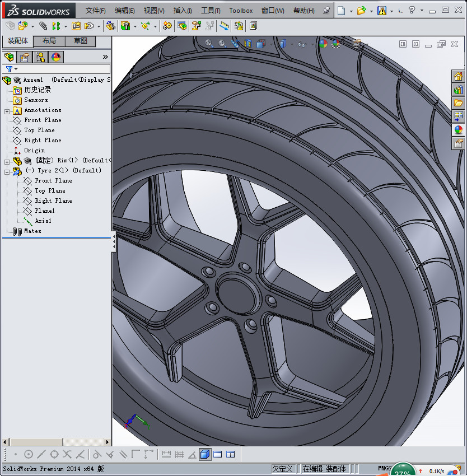The height and width of the screenshot is (476, 467).
Task: Open the FeatureManager design tree tab
Action: point(9,57)
